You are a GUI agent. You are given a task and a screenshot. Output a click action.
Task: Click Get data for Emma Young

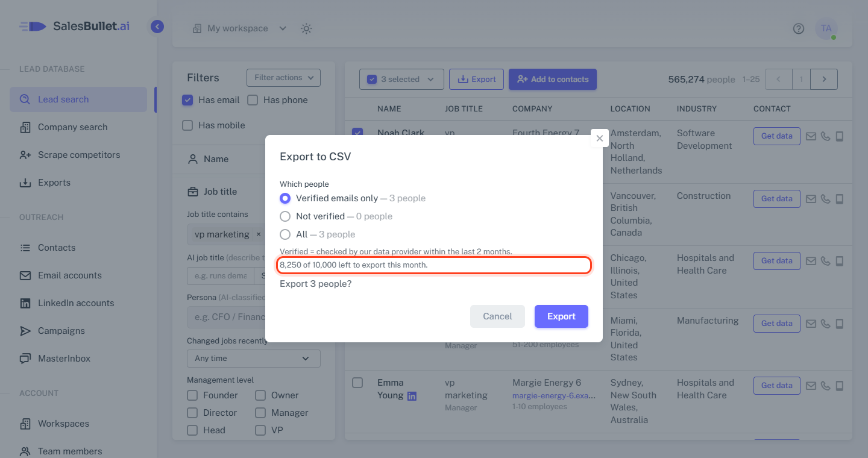pos(776,386)
